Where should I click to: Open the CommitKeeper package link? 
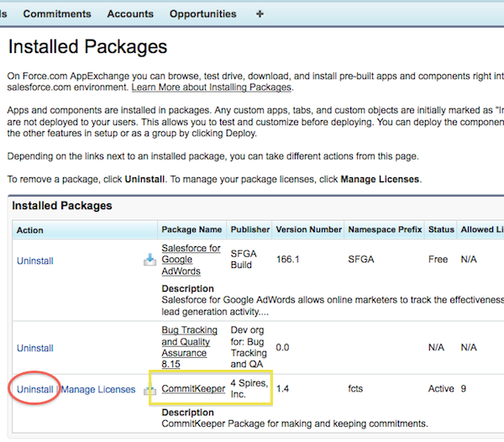click(193, 388)
